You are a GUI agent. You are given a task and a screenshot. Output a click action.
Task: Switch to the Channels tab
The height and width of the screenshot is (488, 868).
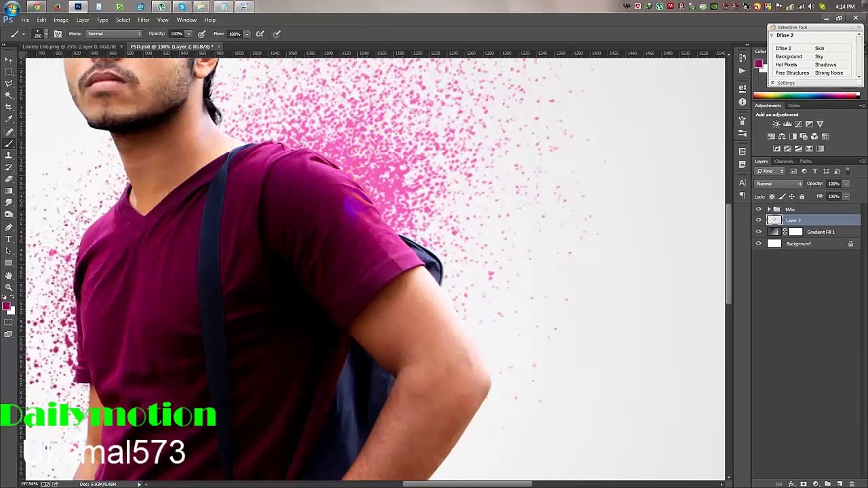pos(784,161)
